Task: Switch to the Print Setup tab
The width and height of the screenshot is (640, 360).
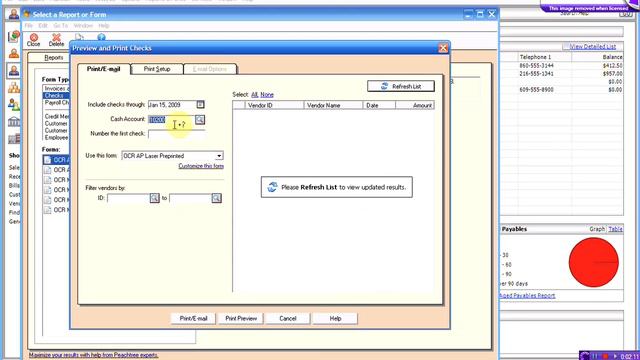Action: point(157,69)
